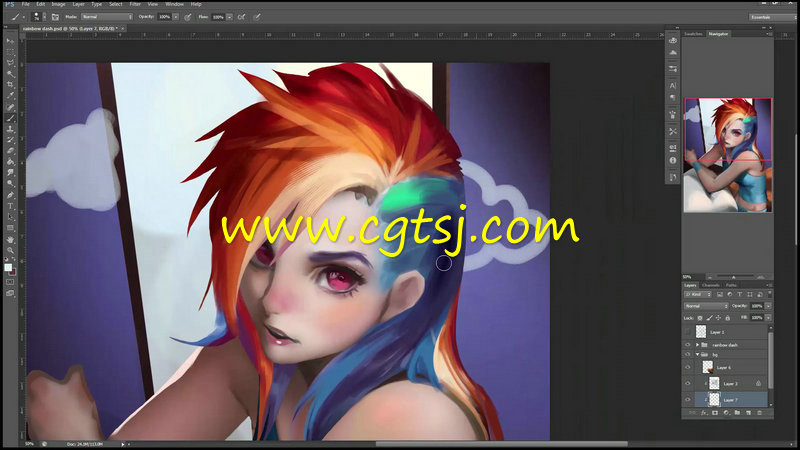This screenshot has width=800, height=450.
Task: Open layer Opacity arrow in Layers panel
Action: (768, 306)
